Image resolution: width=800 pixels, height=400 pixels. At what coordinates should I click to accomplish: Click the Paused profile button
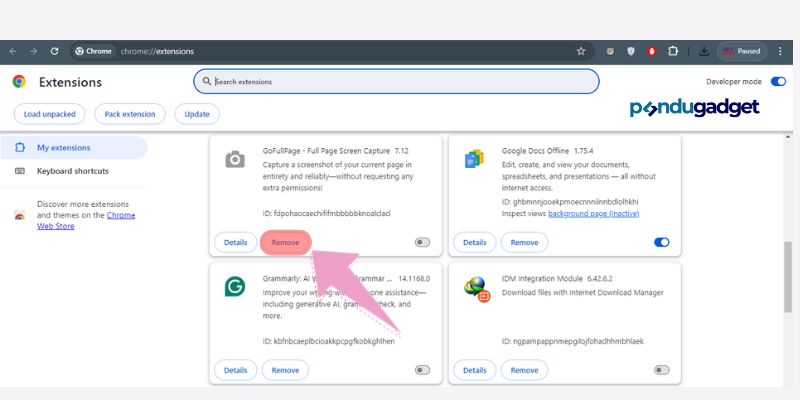coord(742,51)
